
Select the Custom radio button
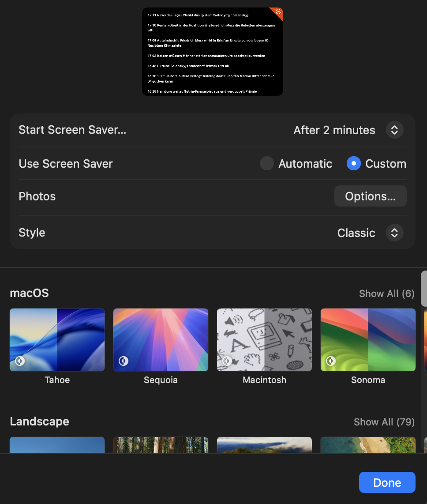coord(354,164)
